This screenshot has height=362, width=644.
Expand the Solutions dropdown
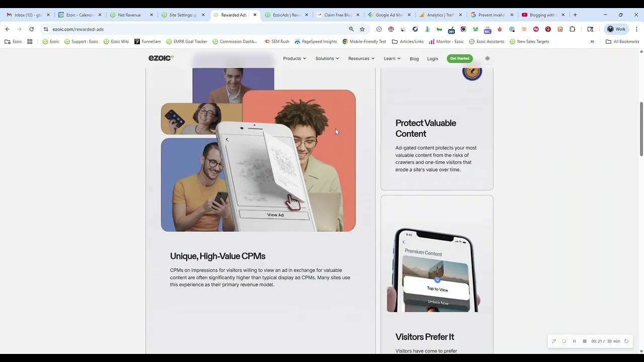point(327,58)
